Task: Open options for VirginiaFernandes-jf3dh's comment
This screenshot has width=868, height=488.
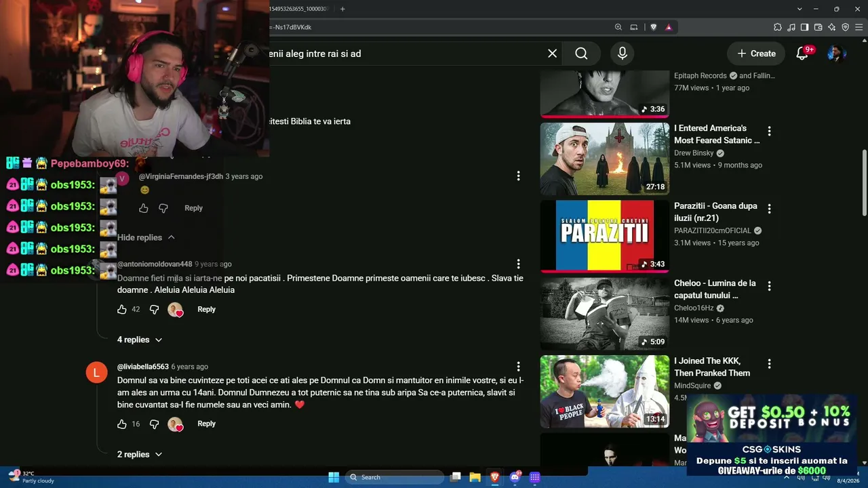Action: tap(518, 176)
